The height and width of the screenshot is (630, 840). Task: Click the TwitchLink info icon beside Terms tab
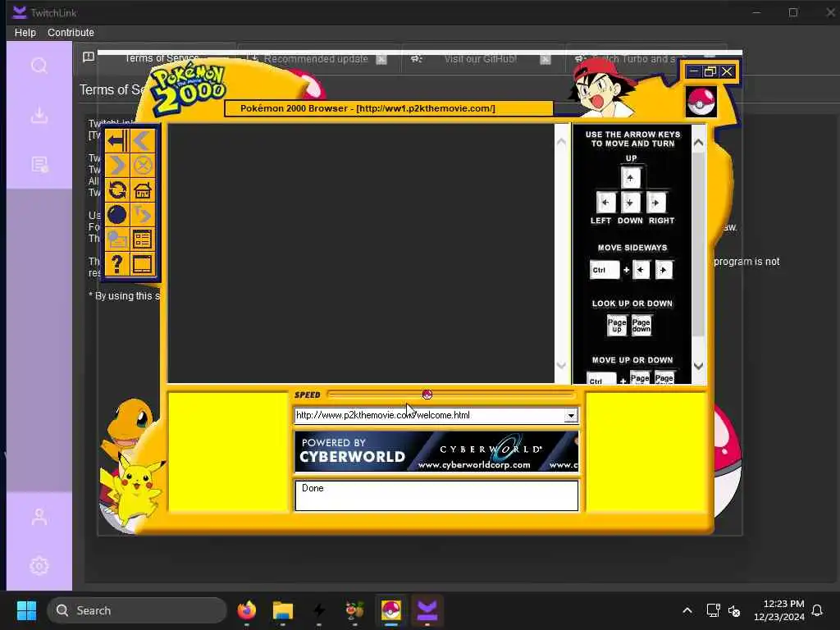[x=89, y=57]
